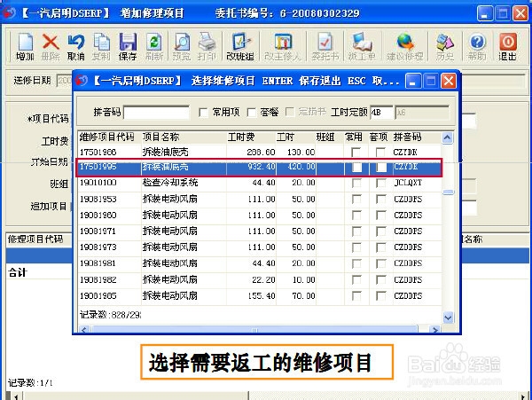Click the 预览 (Preview) toolbar icon
This screenshot has height=400, width=532.
point(182,46)
